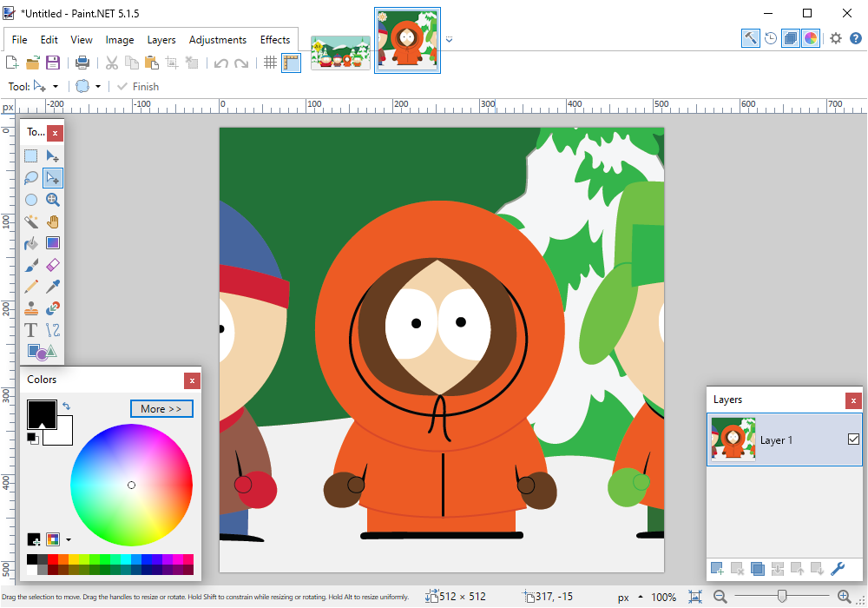
Task: Select the Gradient tool
Action: tap(53, 243)
